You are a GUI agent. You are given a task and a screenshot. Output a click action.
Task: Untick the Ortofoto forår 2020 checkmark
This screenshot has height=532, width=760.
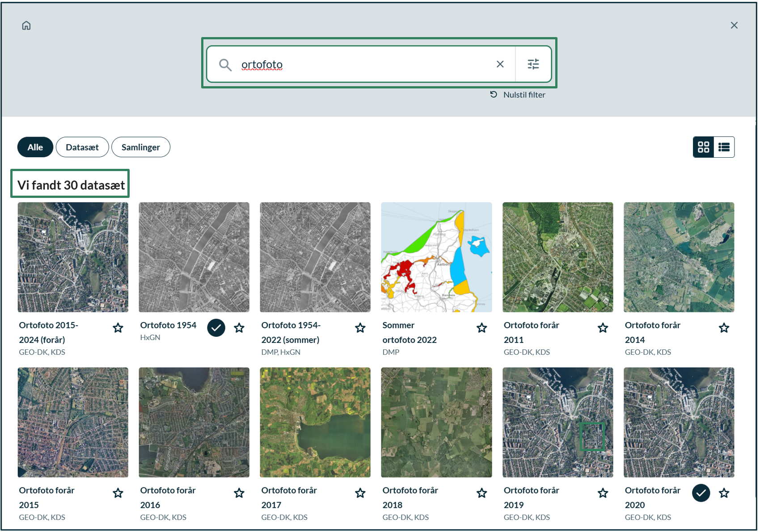[701, 493]
